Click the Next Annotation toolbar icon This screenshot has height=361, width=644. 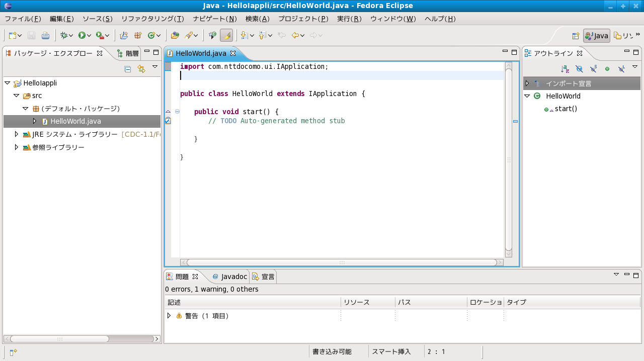(244, 35)
